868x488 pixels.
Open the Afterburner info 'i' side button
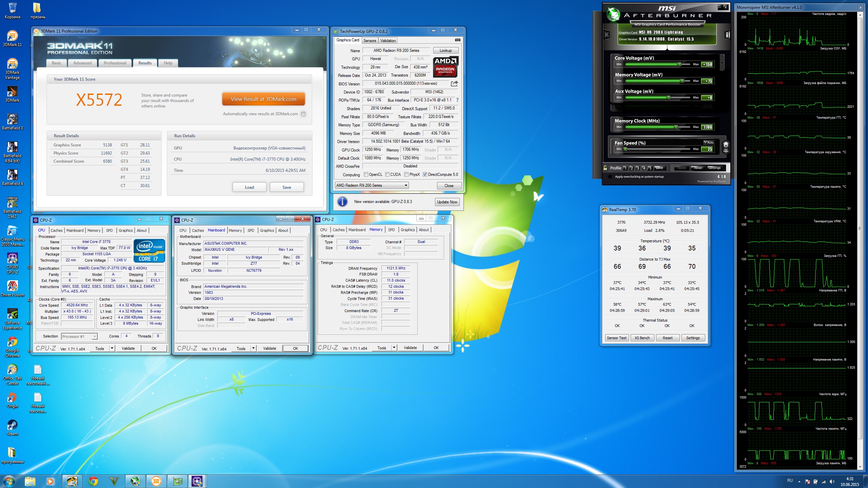pos(727,35)
